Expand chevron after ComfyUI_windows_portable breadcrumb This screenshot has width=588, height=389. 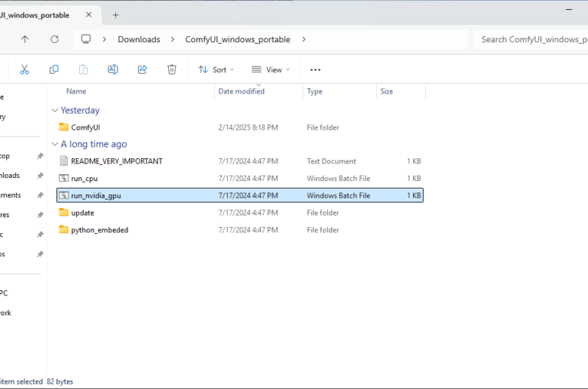[304, 39]
